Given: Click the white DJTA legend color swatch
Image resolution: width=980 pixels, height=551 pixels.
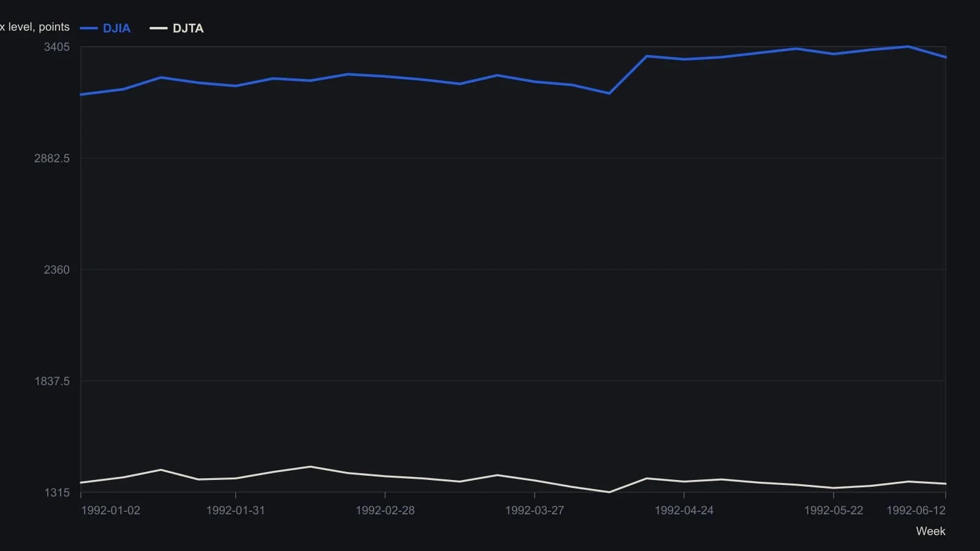Looking at the screenshot, I should tap(159, 28).
